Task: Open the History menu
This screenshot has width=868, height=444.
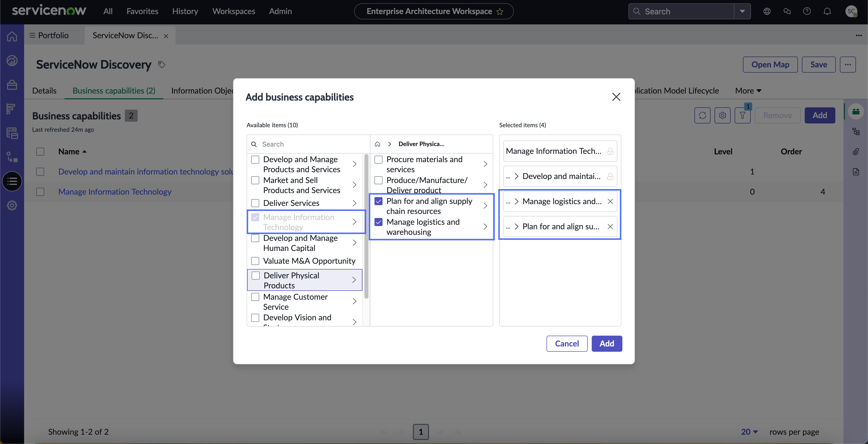Action: tap(185, 12)
